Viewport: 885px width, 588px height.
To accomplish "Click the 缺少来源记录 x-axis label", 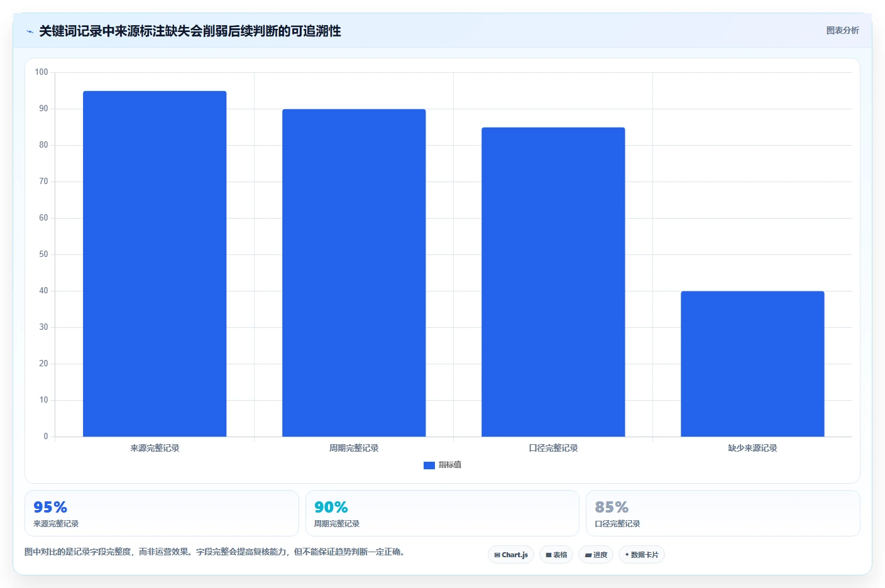I will [x=752, y=448].
